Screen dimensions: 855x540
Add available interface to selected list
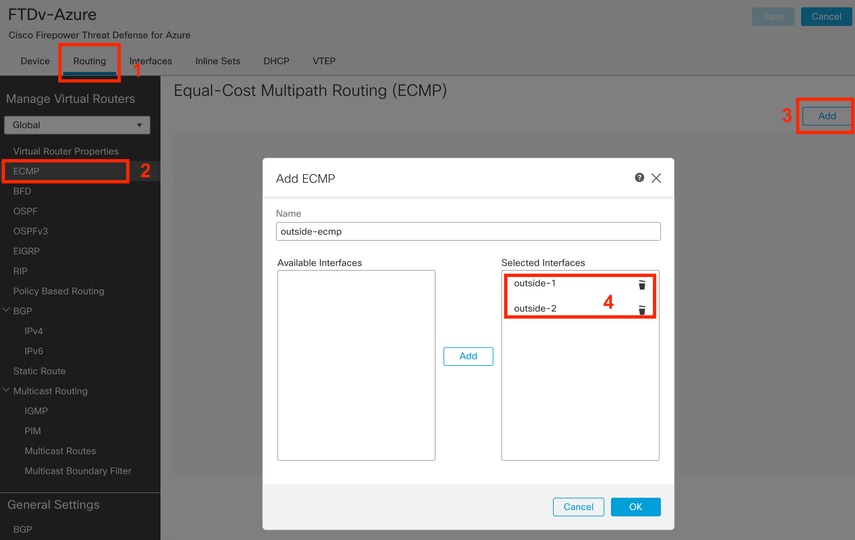[x=468, y=356]
